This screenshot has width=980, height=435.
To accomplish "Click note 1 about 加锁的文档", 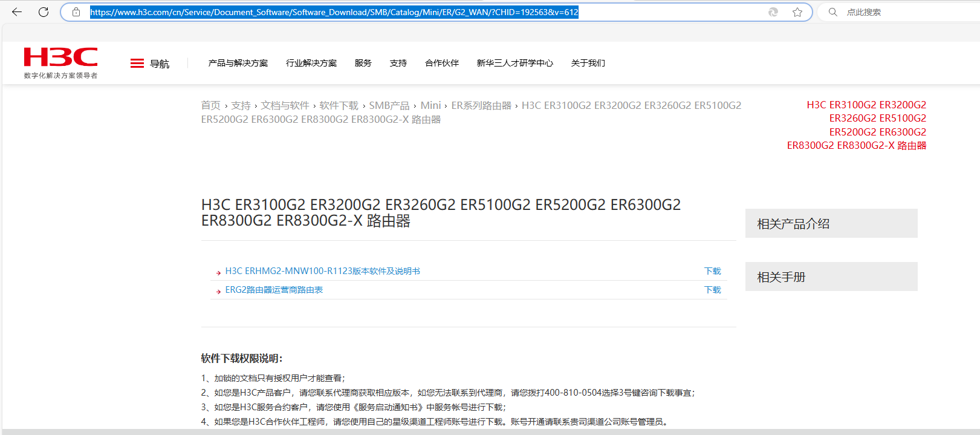I will (273, 378).
